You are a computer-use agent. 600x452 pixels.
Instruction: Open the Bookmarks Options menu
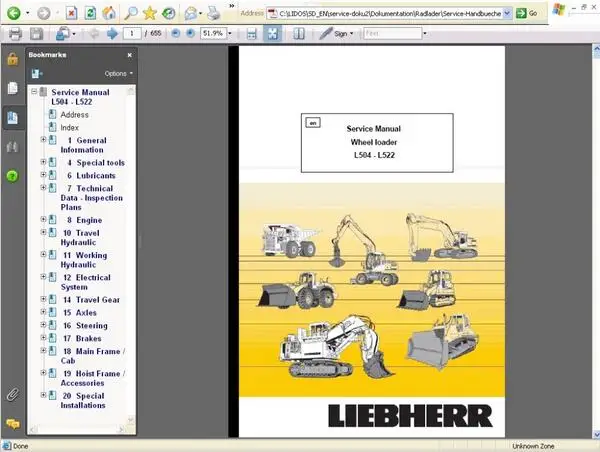pyautogui.click(x=119, y=73)
